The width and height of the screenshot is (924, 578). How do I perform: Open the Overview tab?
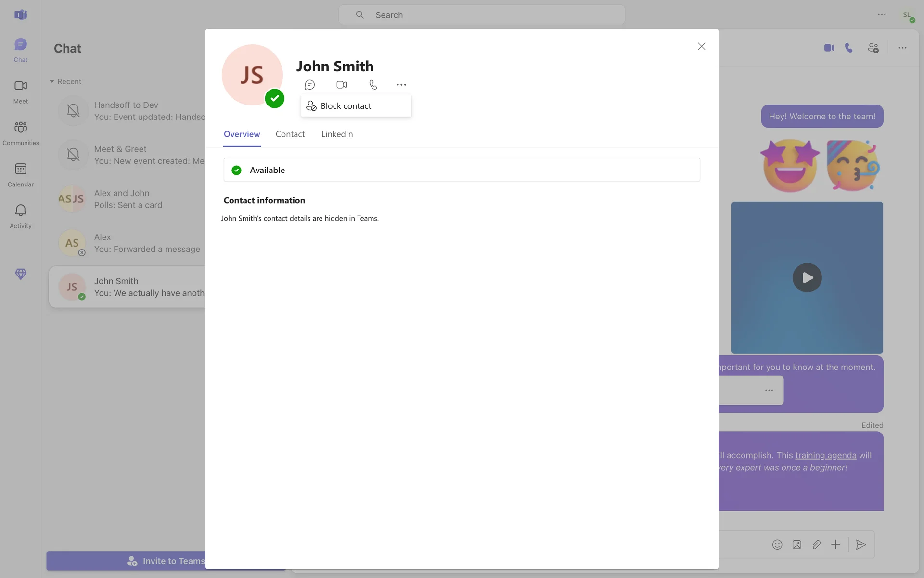(x=242, y=134)
